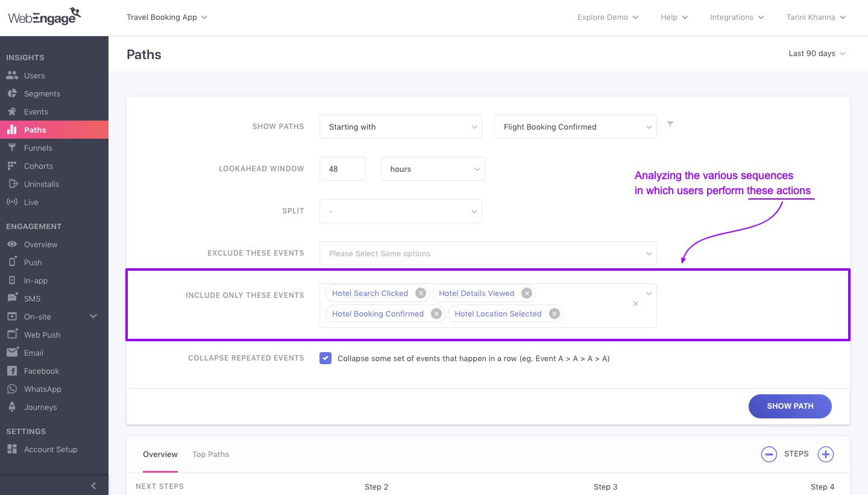
Task: Open the Help menu
Action: [675, 17]
